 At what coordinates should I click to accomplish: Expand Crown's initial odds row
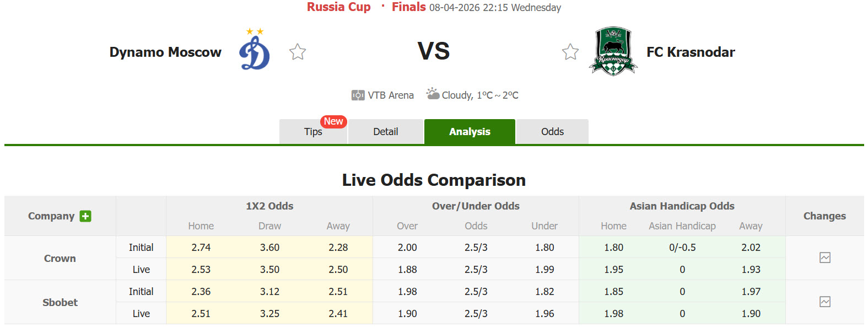tap(141, 247)
